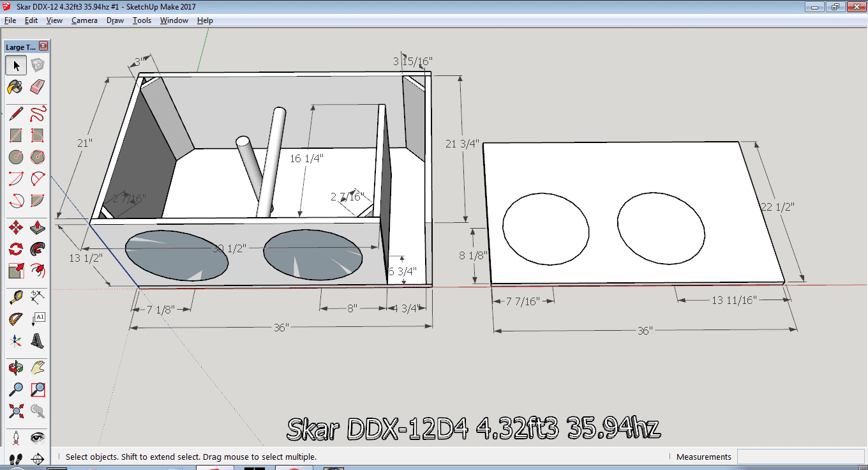Select the 2 Point Arc tool

click(38, 178)
